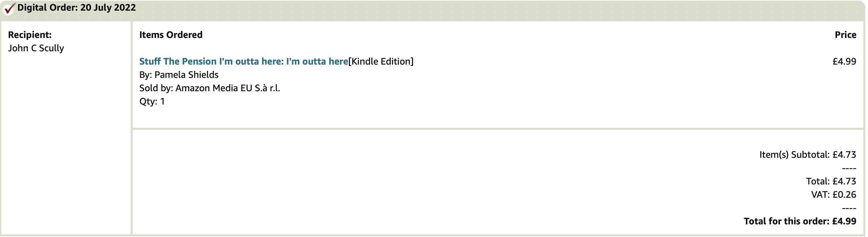868x237 pixels.
Task: Click the Kindle Edition format text
Action: (381, 61)
